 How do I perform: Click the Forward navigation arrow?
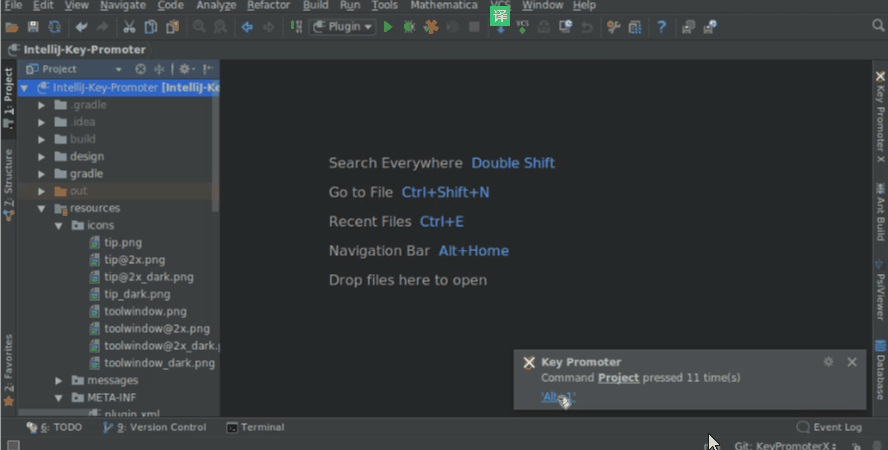268,27
